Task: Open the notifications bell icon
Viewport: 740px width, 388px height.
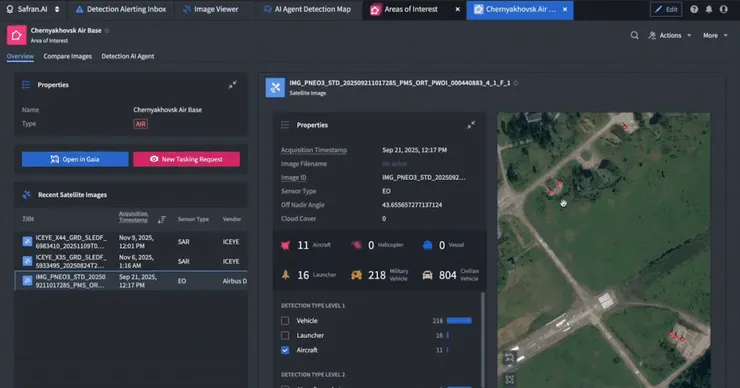Action: pos(709,9)
